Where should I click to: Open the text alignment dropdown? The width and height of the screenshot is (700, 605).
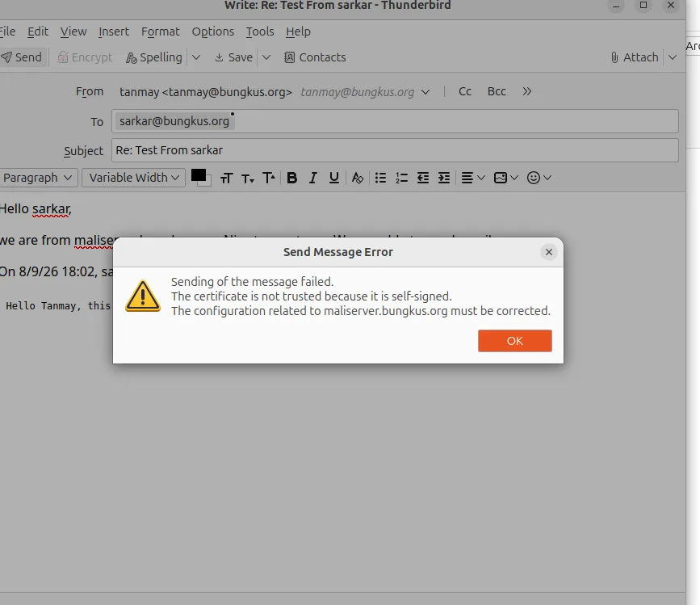[x=473, y=179]
